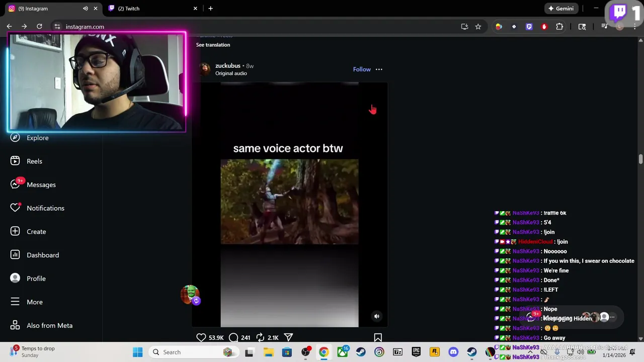Image resolution: width=644 pixels, height=362 pixels.
Task: Close the Instagram tab
Action: pyautogui.click(x=96, y=9)
